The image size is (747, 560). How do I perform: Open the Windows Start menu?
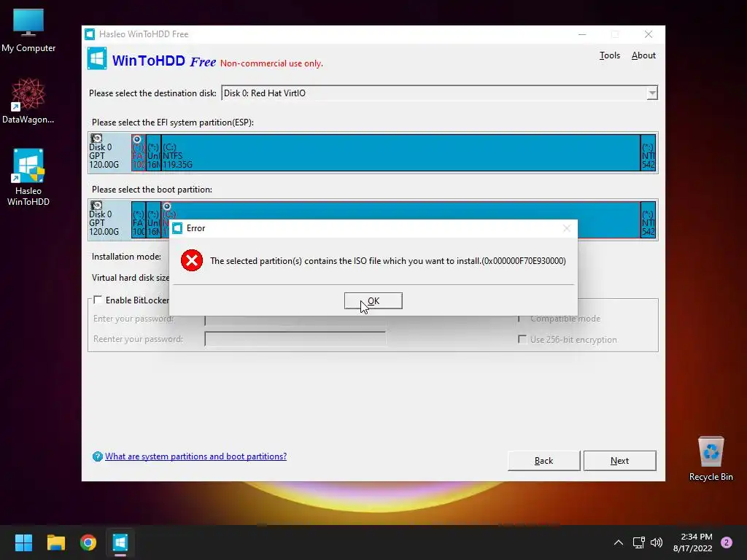pyautogui.click(x=23, y=542)
